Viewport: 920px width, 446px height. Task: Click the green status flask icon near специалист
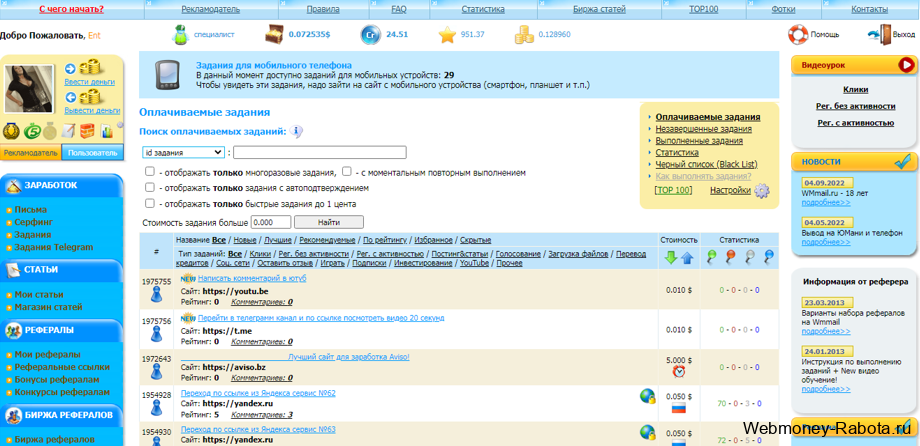point(181,35)
